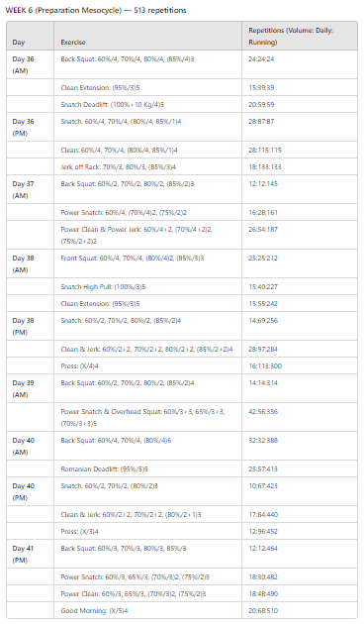This screenshot has height=624, width=364.
Task: Click the 20:68:510 repetitions value
Action: 263,610
